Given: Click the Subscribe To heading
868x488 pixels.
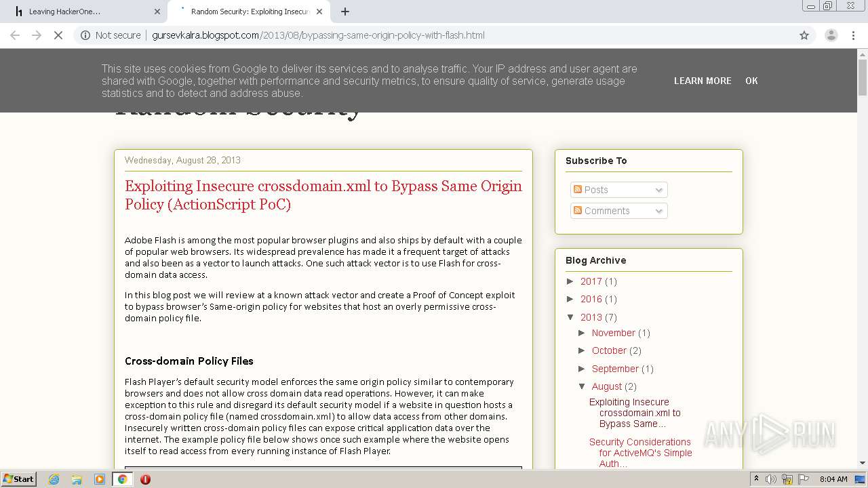Looking at the screenshot, I should coord(596,161).
